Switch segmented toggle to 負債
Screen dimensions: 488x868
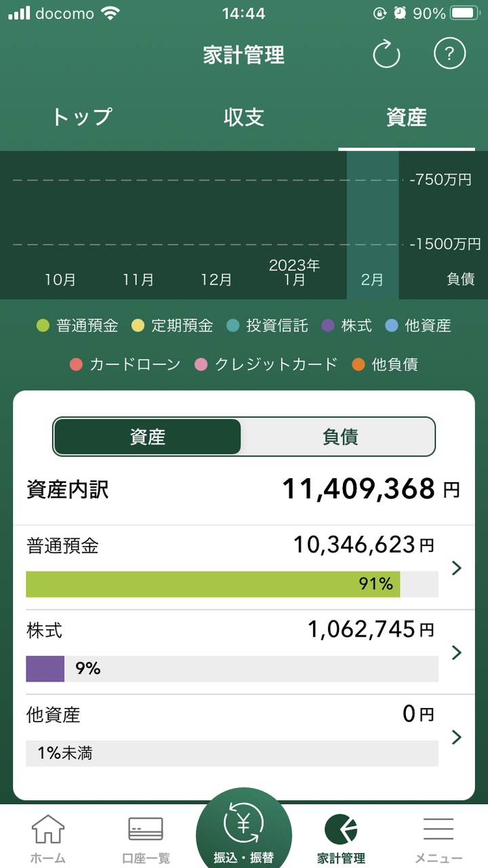pos(339,437)
